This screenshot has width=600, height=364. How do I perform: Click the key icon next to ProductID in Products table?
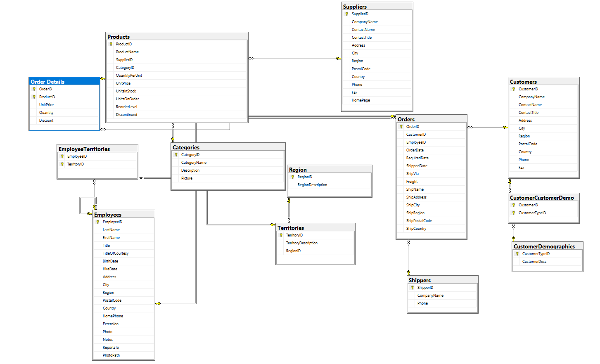point(111,44)
